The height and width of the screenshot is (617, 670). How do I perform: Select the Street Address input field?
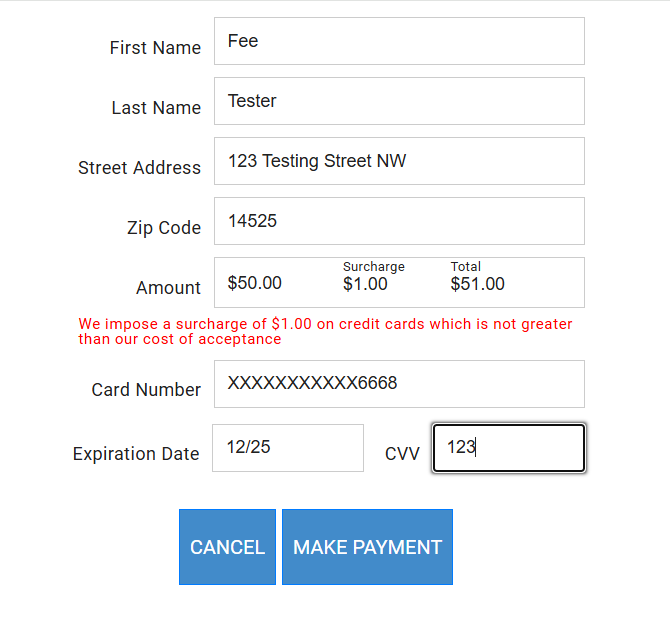click(x=399, y=161)
